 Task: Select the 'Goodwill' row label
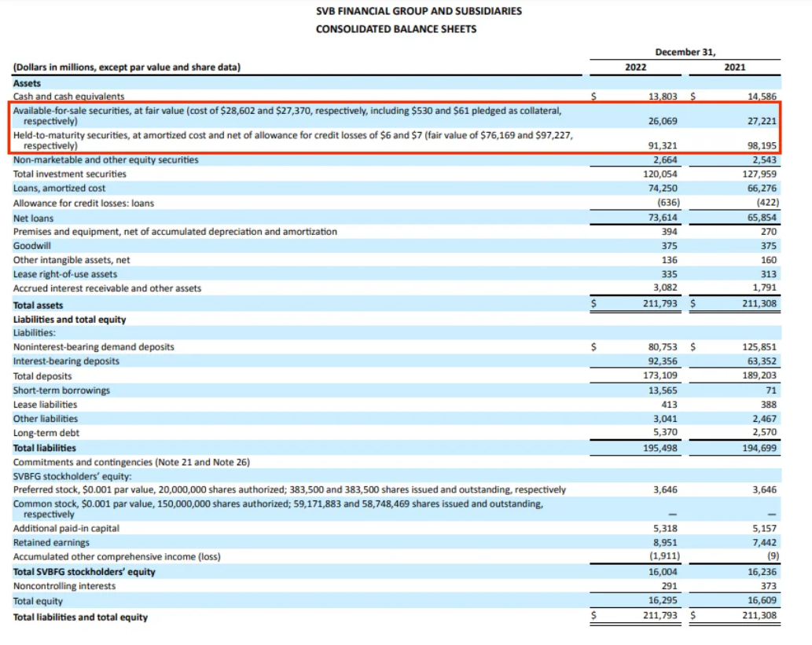(x=31, y=246)
